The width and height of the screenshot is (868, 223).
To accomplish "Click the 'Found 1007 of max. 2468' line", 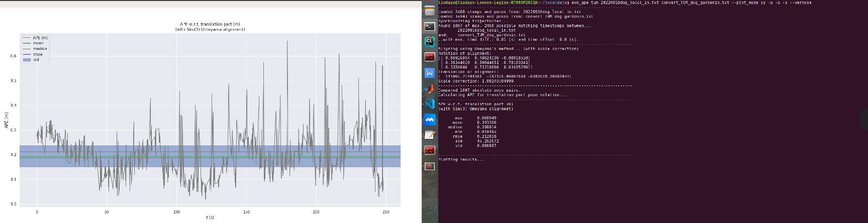I will click(515, 26).
